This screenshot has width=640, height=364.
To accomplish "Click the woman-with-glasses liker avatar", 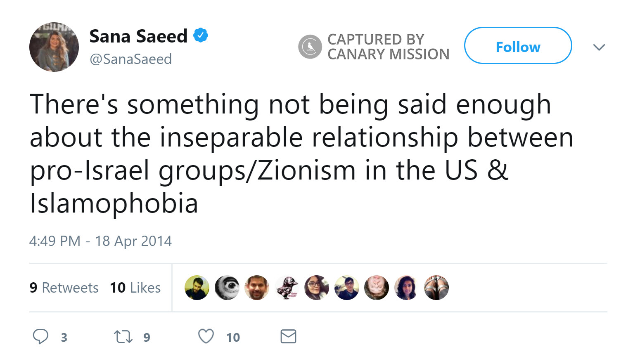I will pyautogui.click(x=317, y=288).
